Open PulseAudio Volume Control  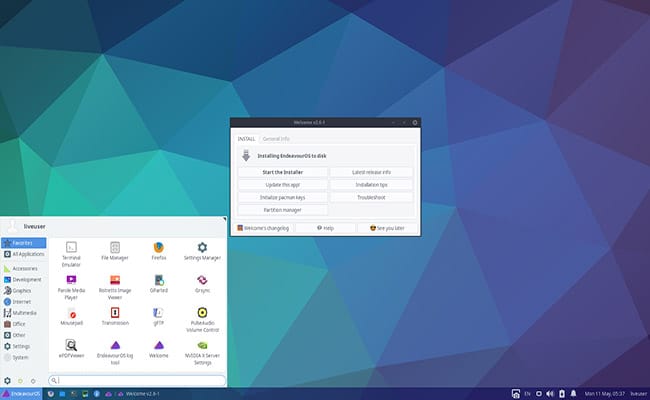point(202,314)
